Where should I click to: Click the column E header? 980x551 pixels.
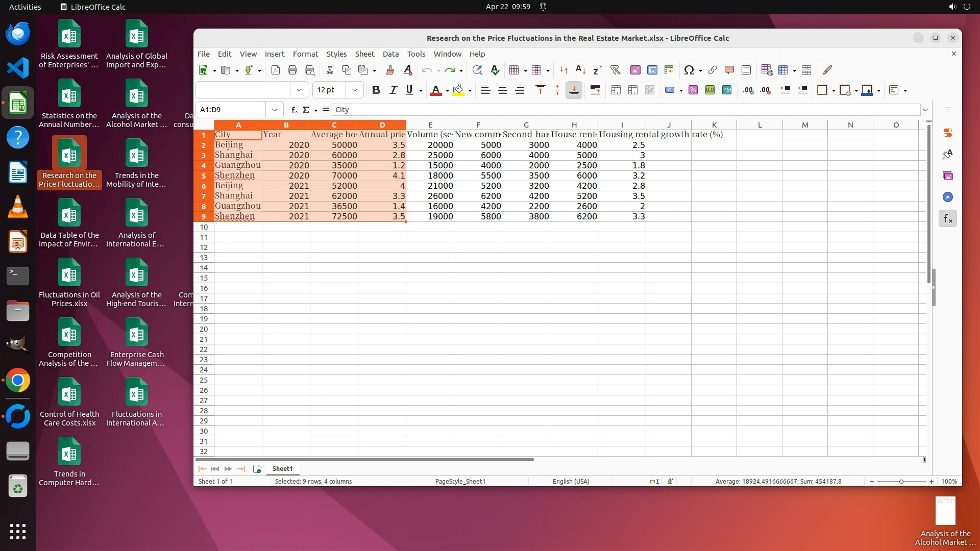coord(430,125)
